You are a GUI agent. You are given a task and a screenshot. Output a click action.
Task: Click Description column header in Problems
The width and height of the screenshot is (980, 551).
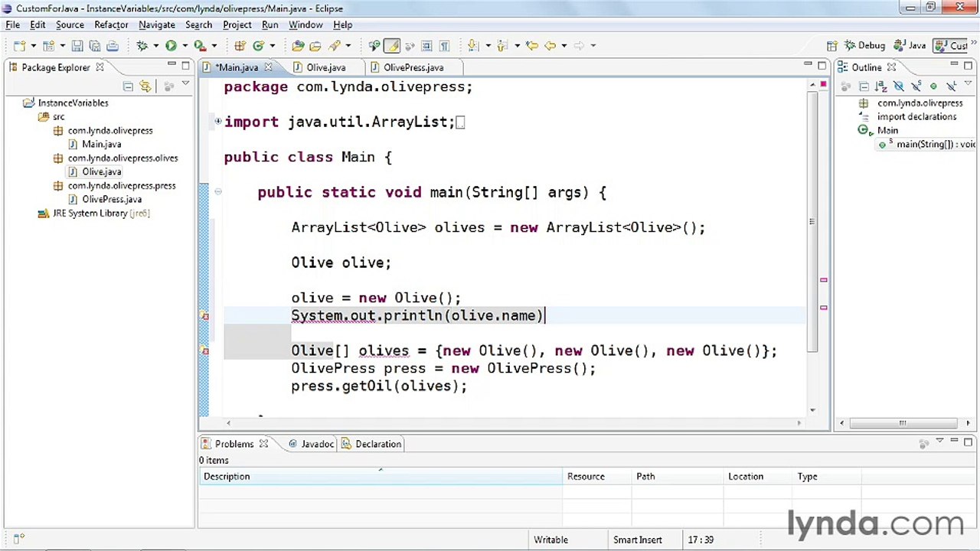pyautogui.click(x=380, y=477)
